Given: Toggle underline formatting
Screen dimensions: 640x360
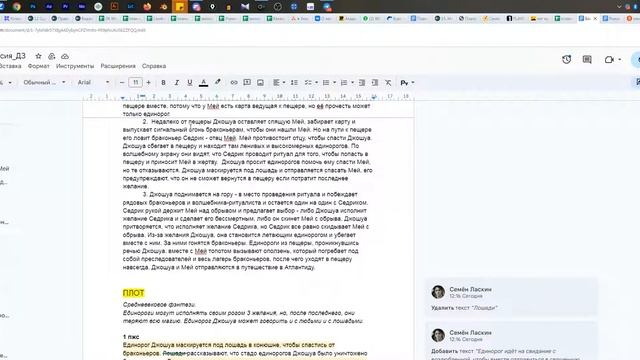Looking at the screenshot, I should [x=190, y=82].
